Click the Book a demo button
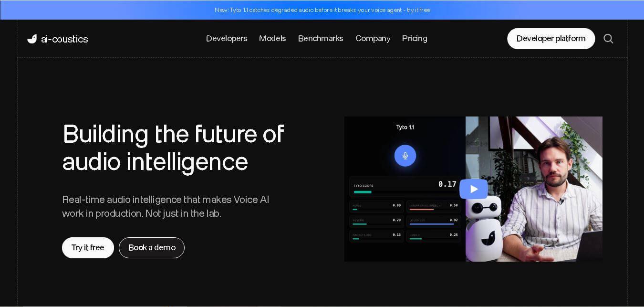This screenshot has width=644, height=307. 152,248
